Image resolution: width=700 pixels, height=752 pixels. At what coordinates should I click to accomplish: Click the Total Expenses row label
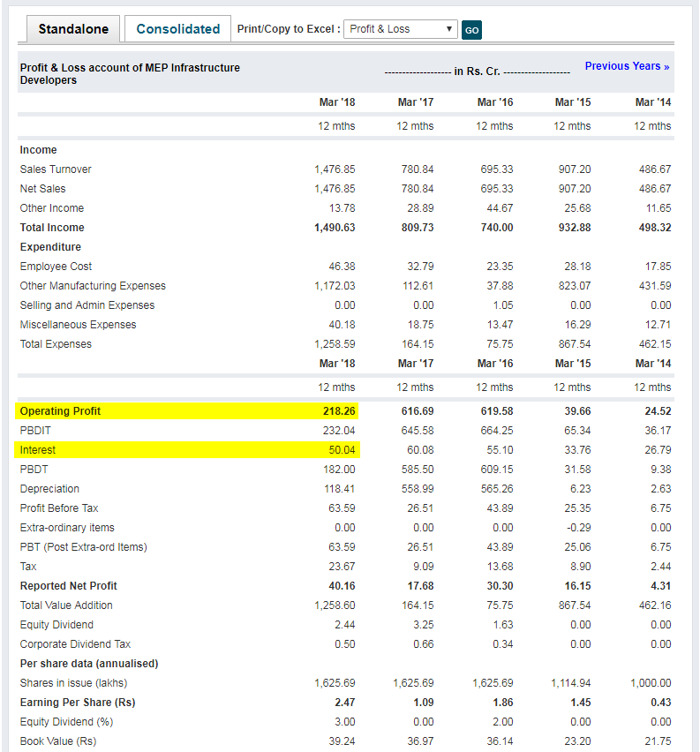56,344
